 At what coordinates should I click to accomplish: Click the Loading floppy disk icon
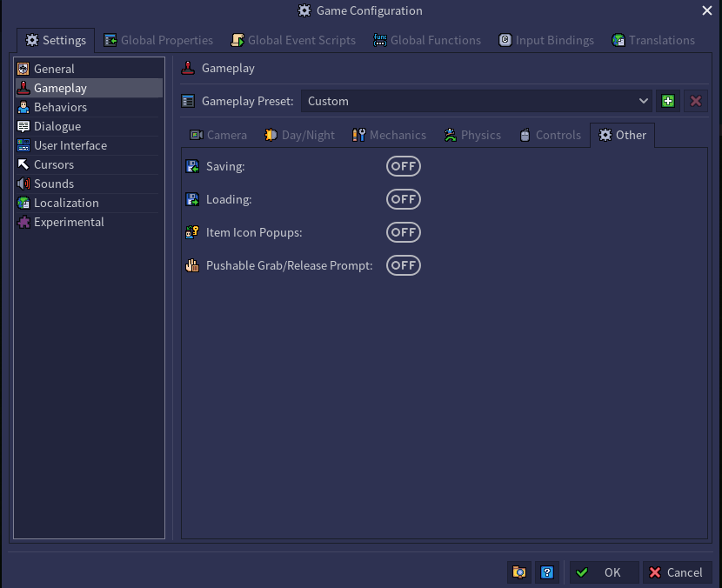click(x=192, y=199)
